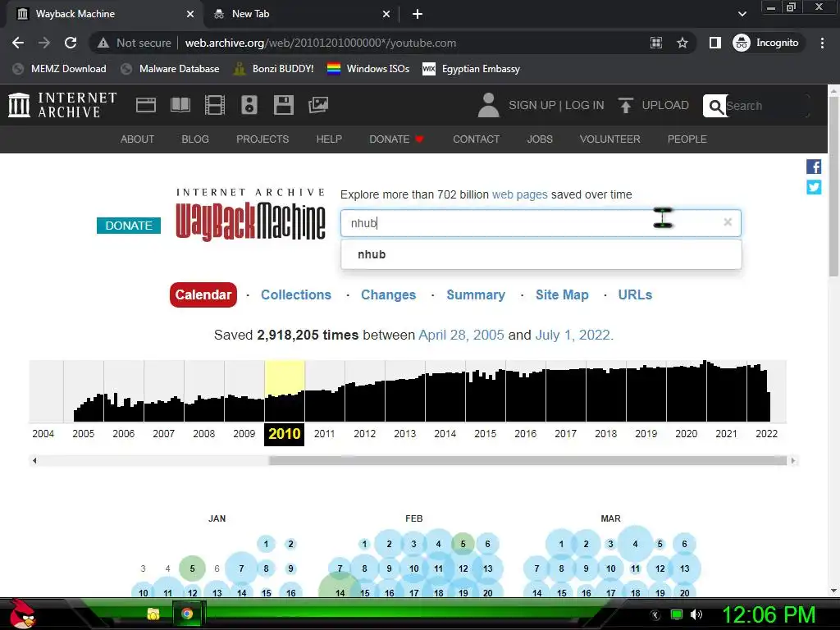
Task: Click the July 1, 2022 link
Action: (573, 335)
